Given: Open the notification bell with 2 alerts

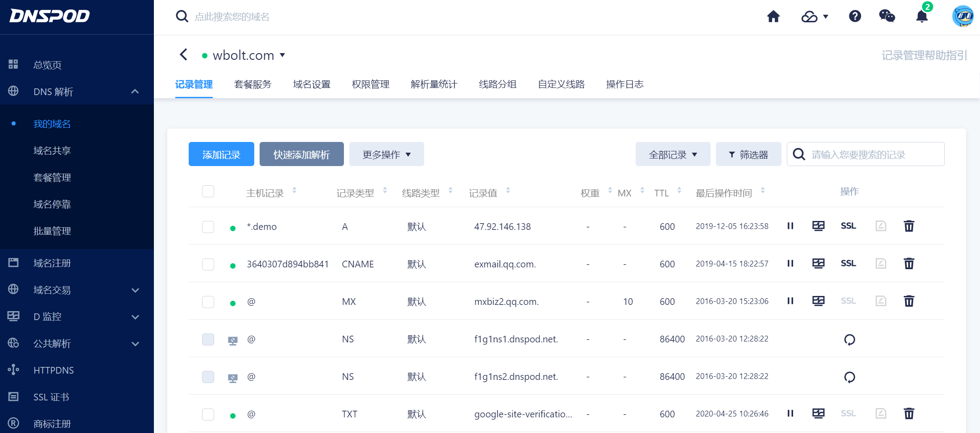Looking at the screenshot, I should pos(922,17).
